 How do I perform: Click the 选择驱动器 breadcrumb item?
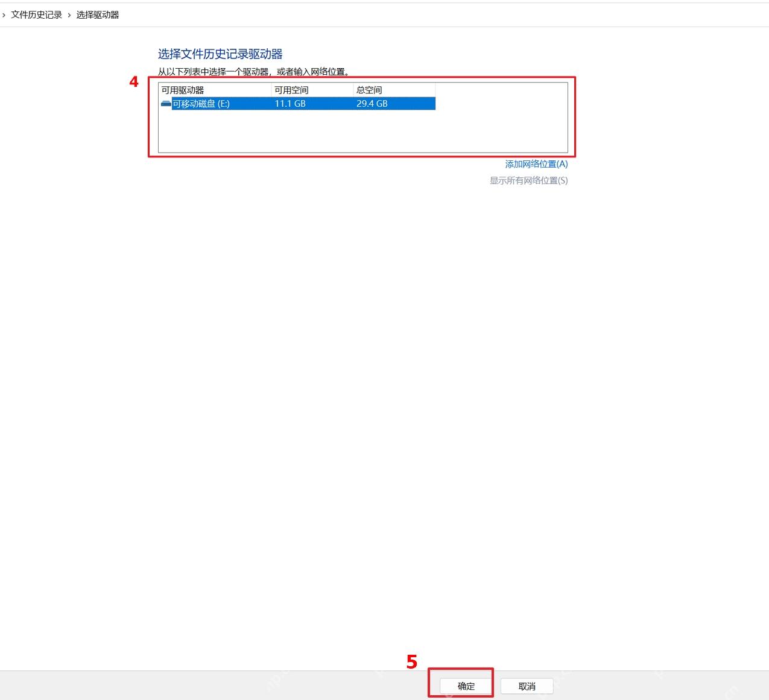coord(98,15)
